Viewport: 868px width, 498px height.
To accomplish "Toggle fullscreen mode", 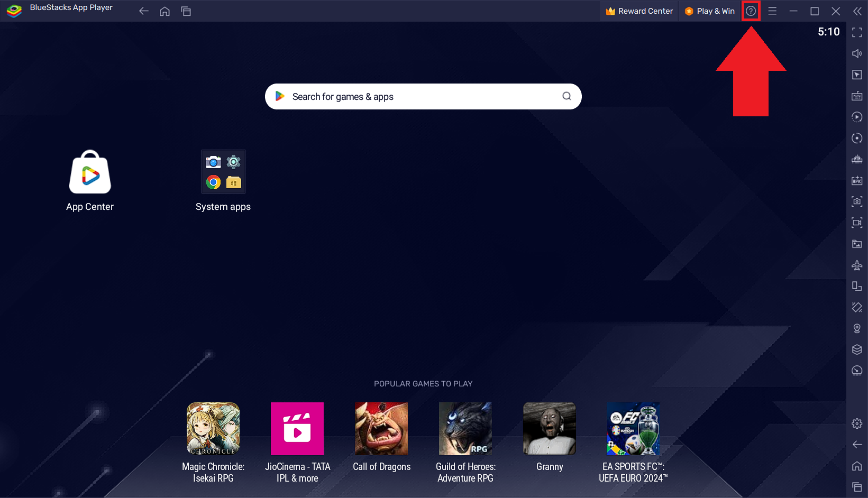I will tap(857, 32).
